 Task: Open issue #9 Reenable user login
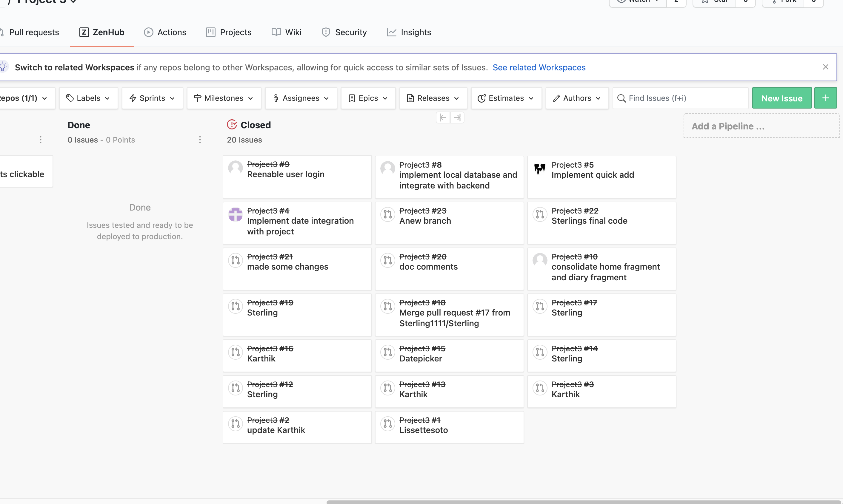point(297,177)
